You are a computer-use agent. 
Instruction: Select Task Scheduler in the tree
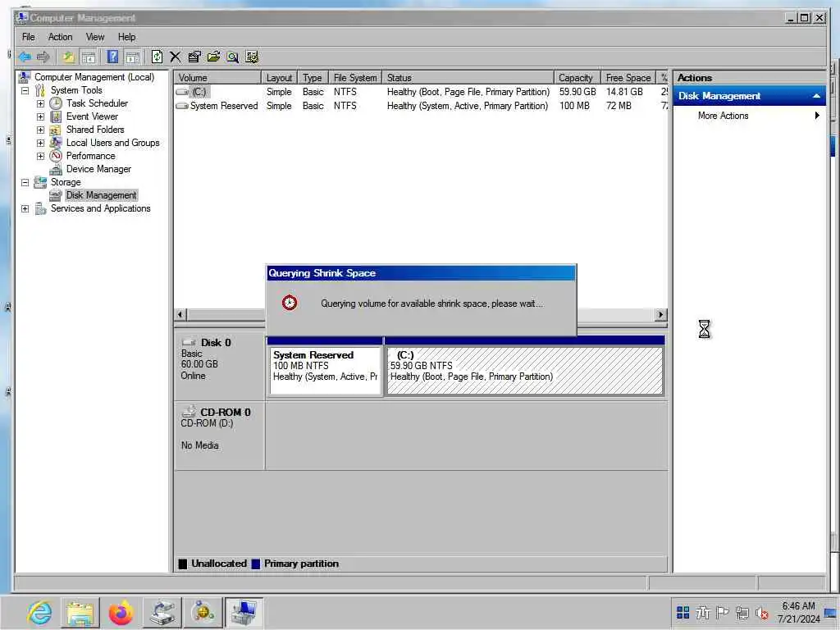[97, 103]
